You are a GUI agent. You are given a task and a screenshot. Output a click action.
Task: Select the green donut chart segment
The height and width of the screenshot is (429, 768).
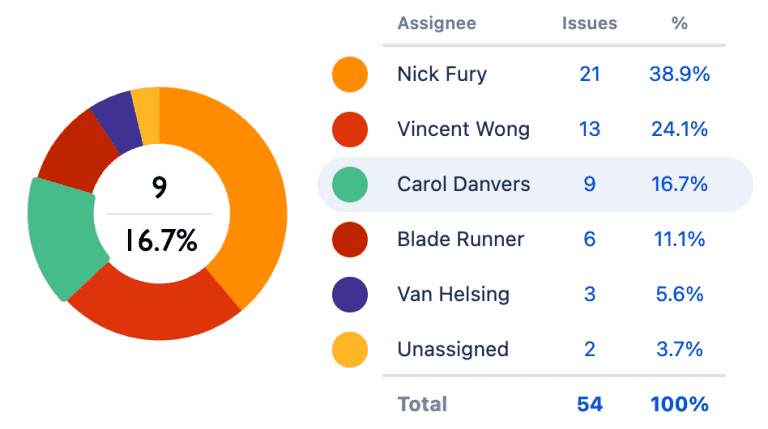click(62, 238)
